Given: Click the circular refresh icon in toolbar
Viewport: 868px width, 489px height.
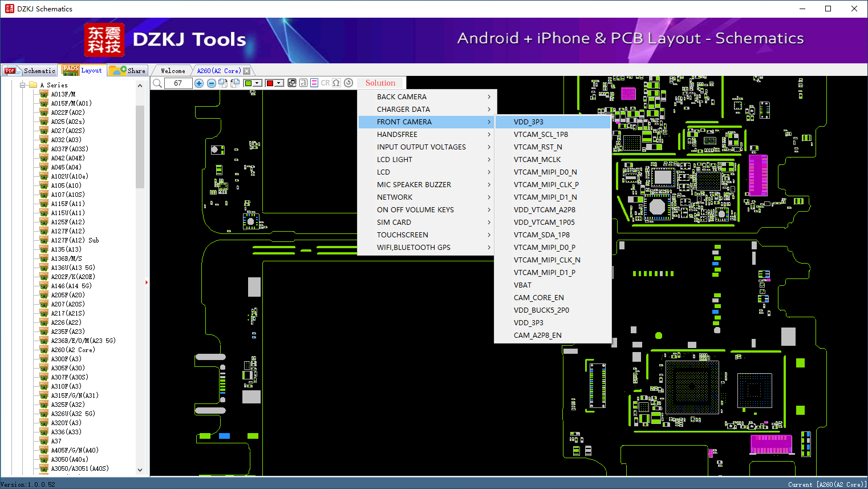Looking at the screenshot, I should pyautogui.click(x=348, y=83).
